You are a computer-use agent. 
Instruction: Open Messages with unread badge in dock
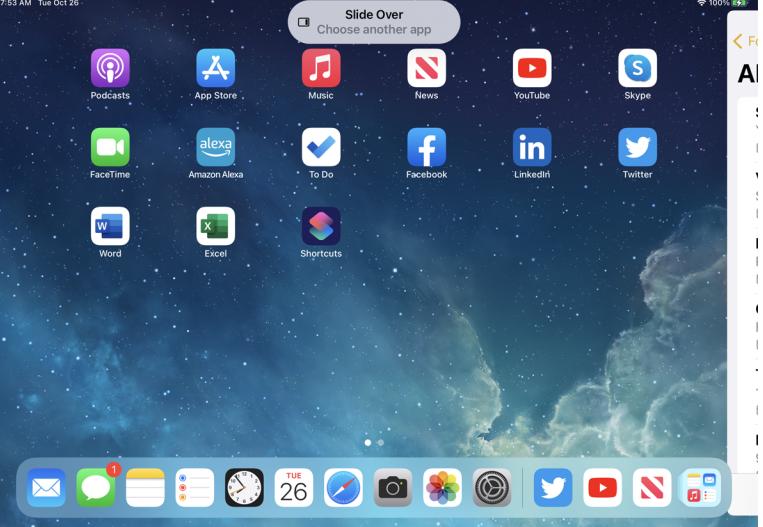[96, 487]
